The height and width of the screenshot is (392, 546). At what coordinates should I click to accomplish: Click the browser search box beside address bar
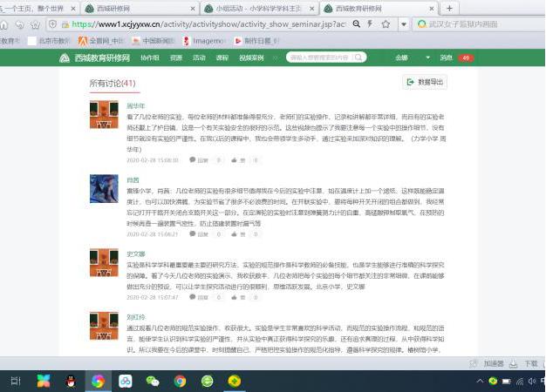[479, 24]
